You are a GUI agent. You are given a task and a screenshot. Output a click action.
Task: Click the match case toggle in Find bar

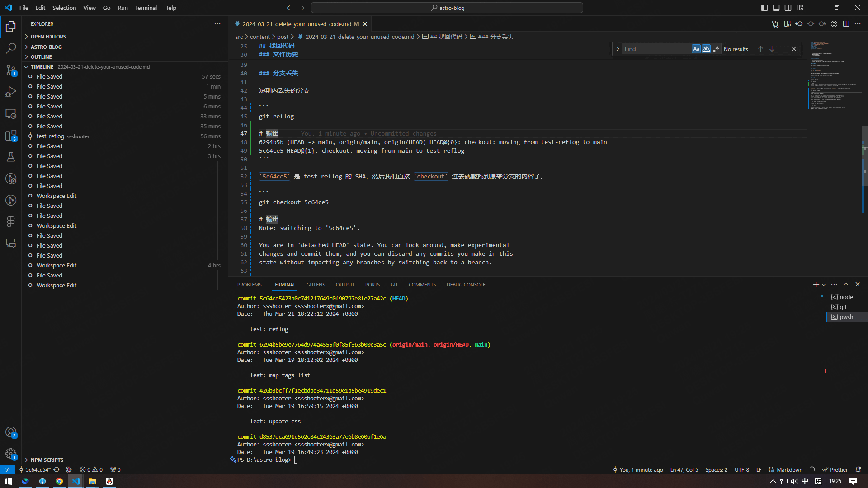[696, 49]
